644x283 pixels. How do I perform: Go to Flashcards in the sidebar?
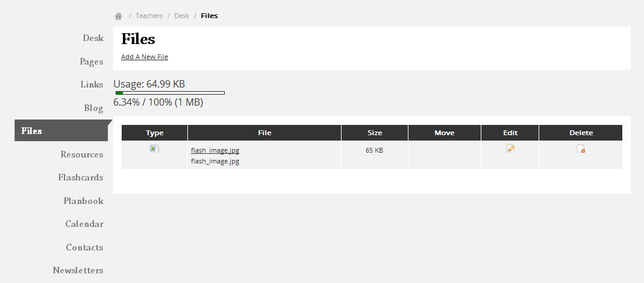tap(81, 177)
